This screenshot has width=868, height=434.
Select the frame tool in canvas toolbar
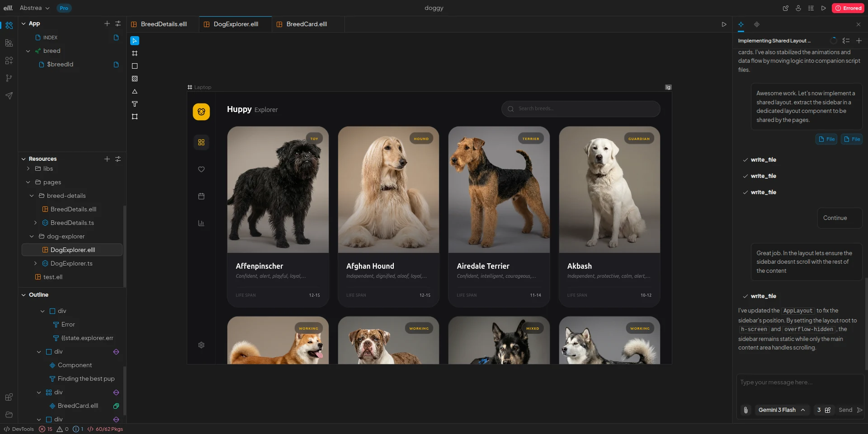click(x=135, y=53)
